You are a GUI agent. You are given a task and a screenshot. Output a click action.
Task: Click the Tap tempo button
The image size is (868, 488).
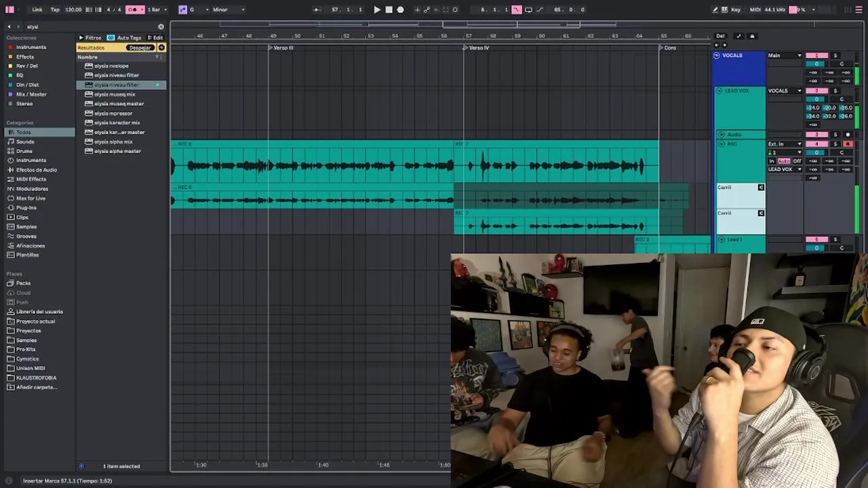pyautogui.click(x=55, y=9)
